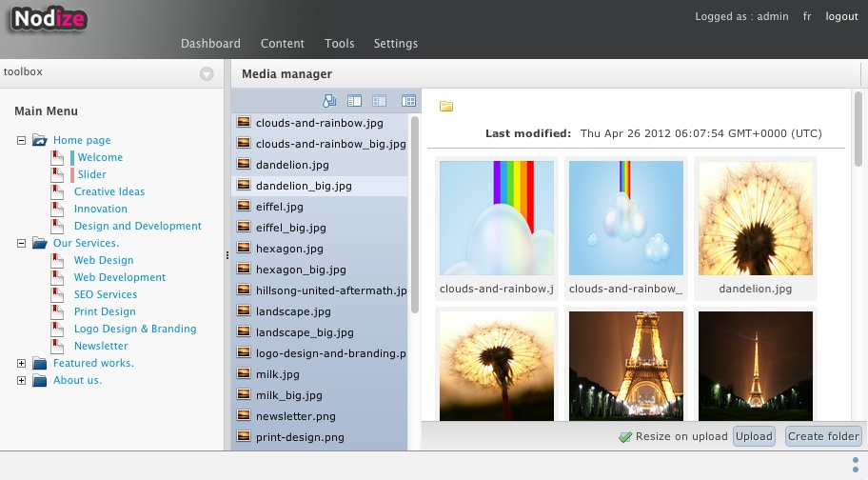The height and width of the screenshot is (480, 868).
Task: Click the blue dots at bottom-right corner
Action: click(x=856, y=465)
